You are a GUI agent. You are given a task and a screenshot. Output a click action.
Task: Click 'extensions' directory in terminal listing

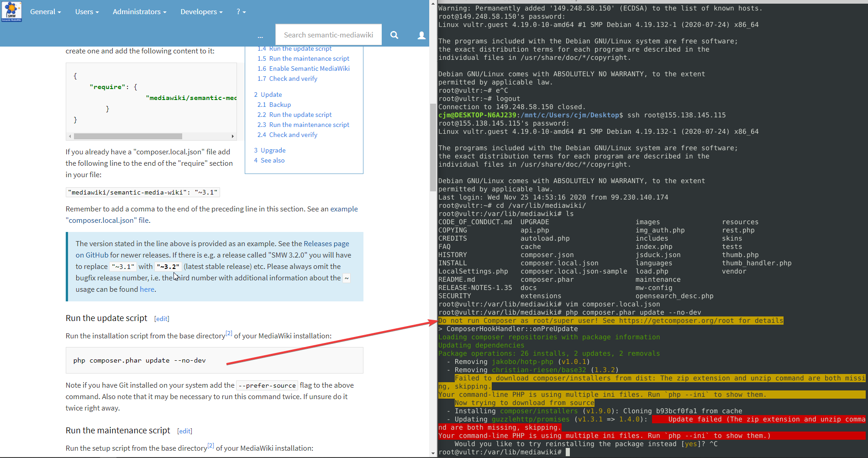pos(541,296)
